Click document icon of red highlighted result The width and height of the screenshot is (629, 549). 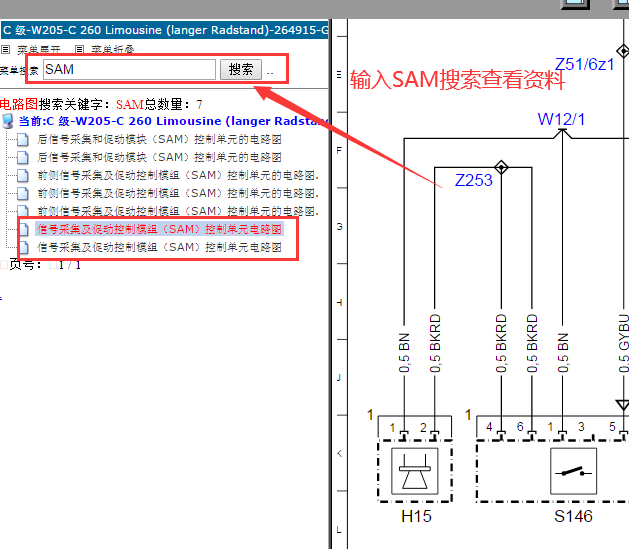click(x=24, y=229)
